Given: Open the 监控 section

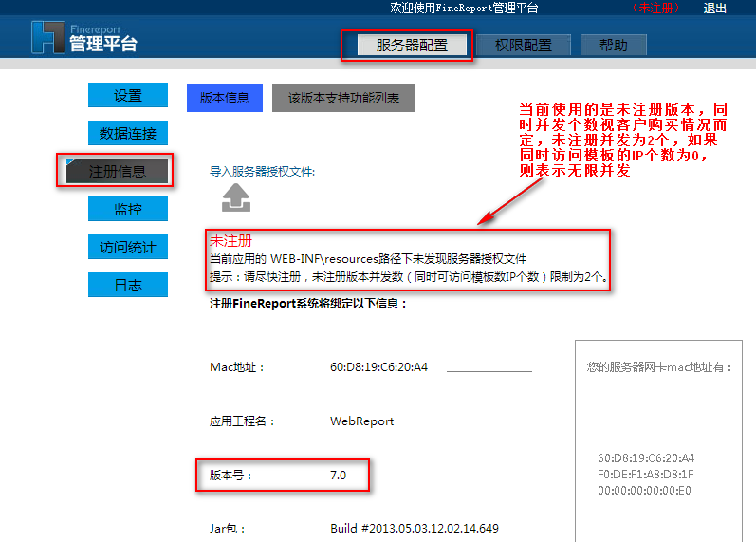Looking at the screenshot, I should (x=128, y=209).
